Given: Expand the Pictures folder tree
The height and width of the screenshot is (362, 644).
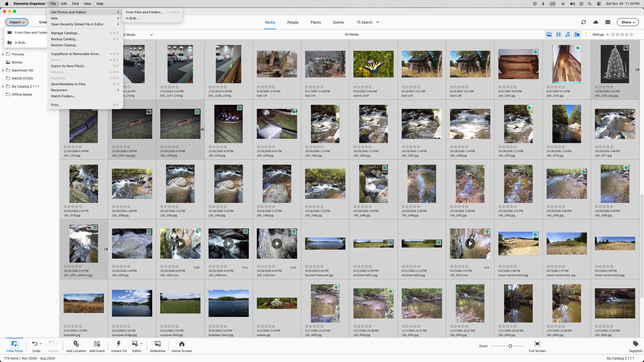Looking at the screenshot, I should 3,54.
